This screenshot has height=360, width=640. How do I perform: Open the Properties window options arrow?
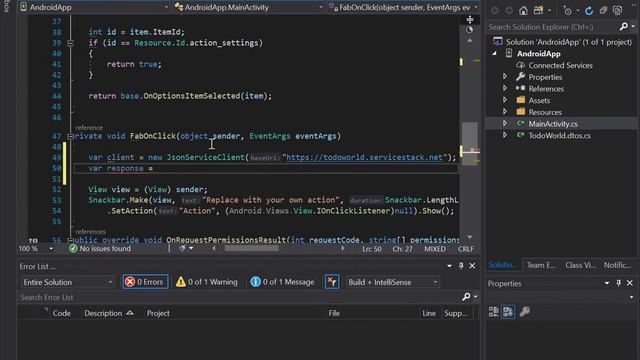607,283
